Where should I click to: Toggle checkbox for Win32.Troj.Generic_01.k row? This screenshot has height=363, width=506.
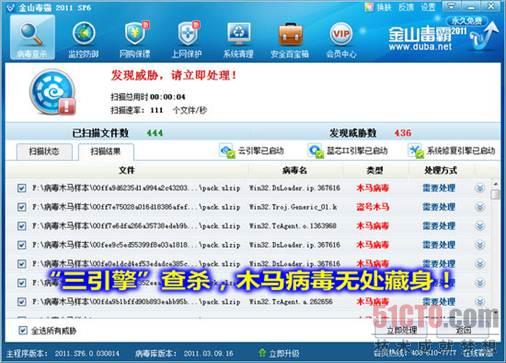pos(22,207)
